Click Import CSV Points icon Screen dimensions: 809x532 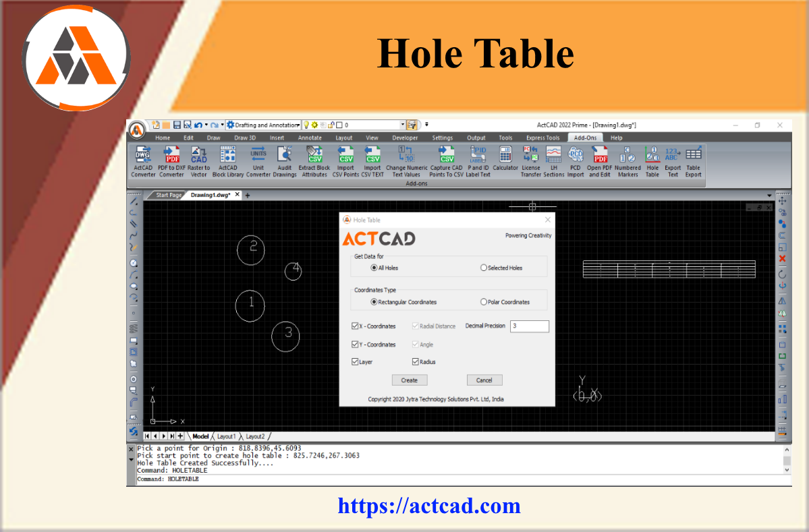(x=345, y=162)
